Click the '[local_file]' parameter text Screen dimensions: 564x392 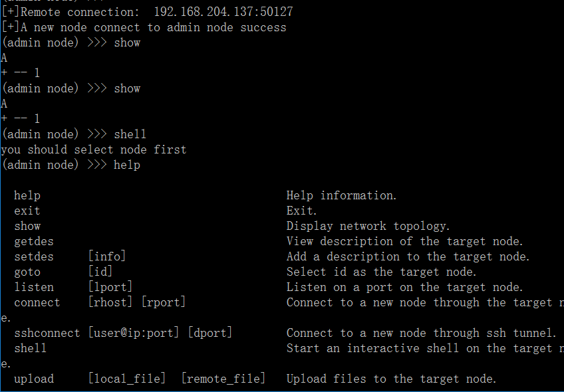pyautogui.click(x=127, y=379)
